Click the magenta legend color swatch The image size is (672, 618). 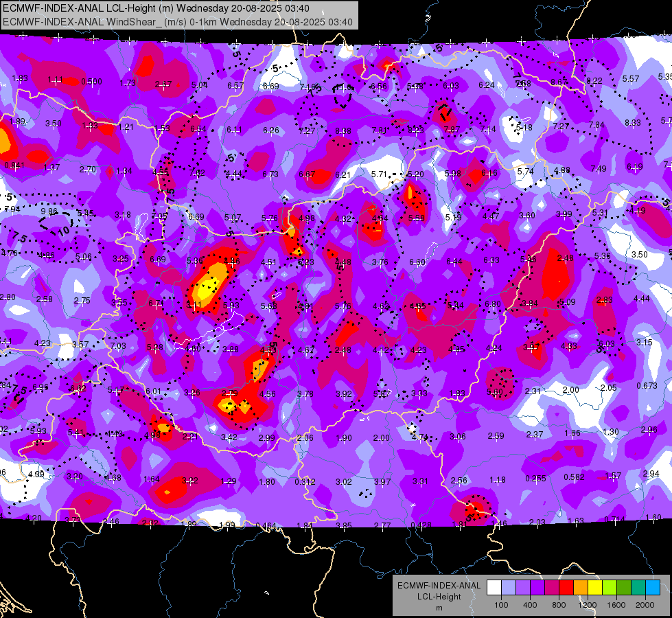[552, 588]
